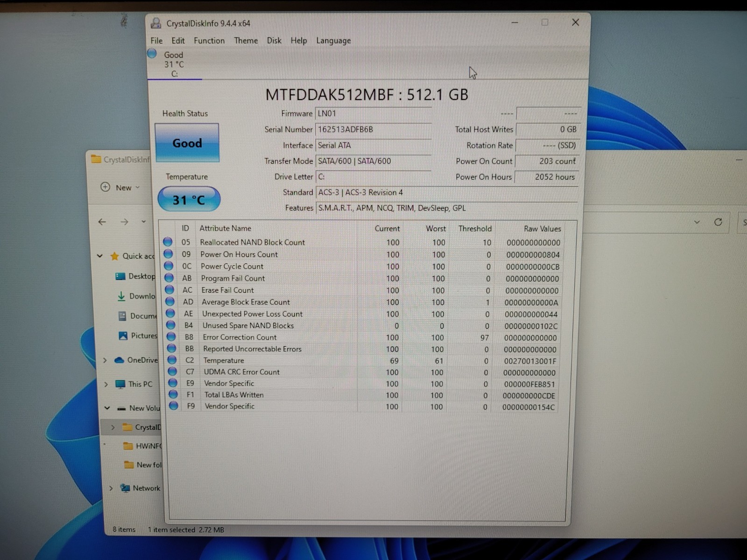
Task: Click status icon for Error Correction Count
Action: coord(171,336)
